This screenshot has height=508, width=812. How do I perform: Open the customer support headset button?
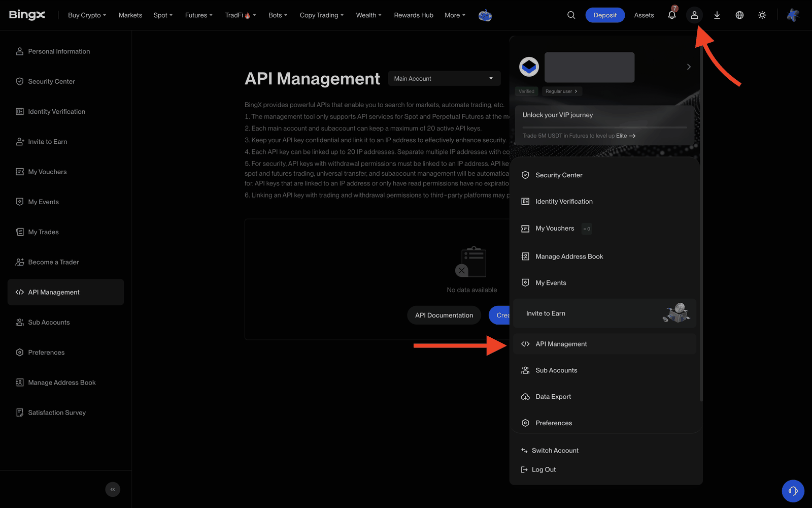pyautogui.click(x=793, y=491)
